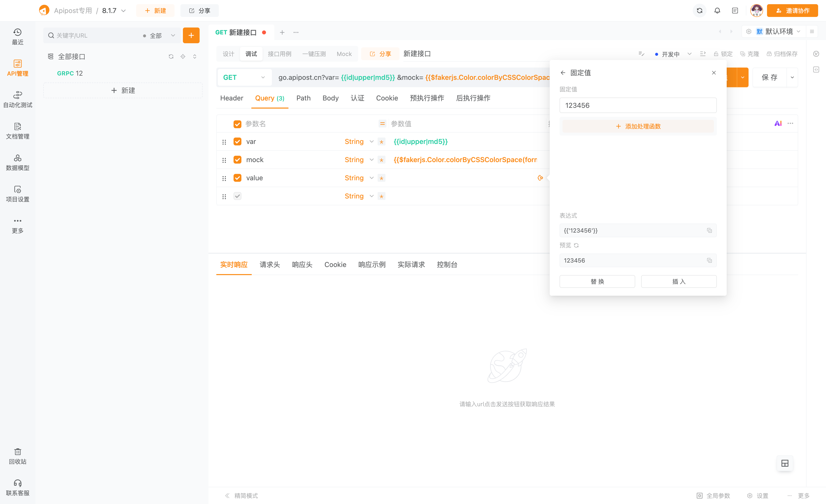Open 自动化测试 in sidebar
826x504 pixels.
click(17, 99)
